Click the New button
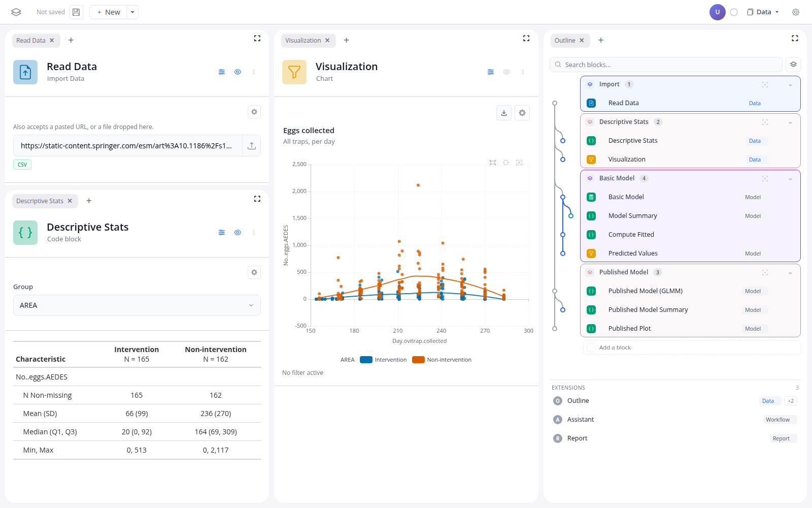Viewport: 812px width, 508px height. [x=109, y=12]
